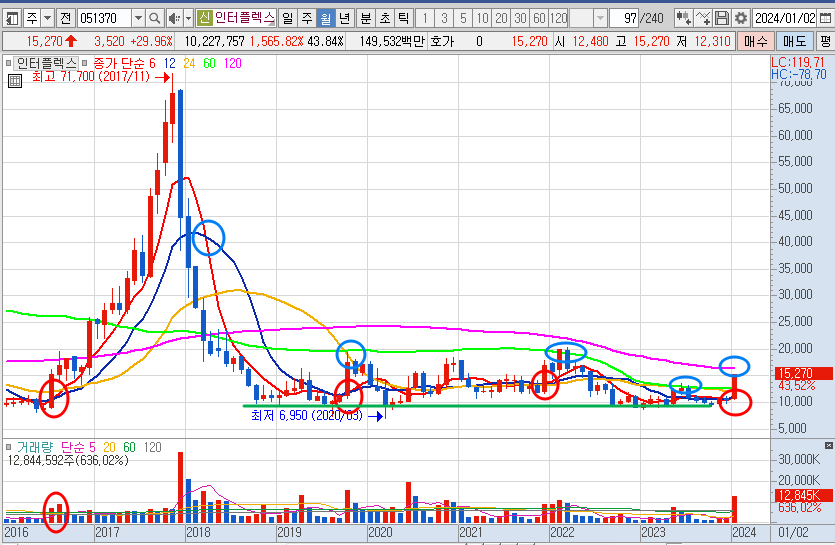
Task: Choose the 60 interval button
Action: pyautogui.click(x=539, y=19)
